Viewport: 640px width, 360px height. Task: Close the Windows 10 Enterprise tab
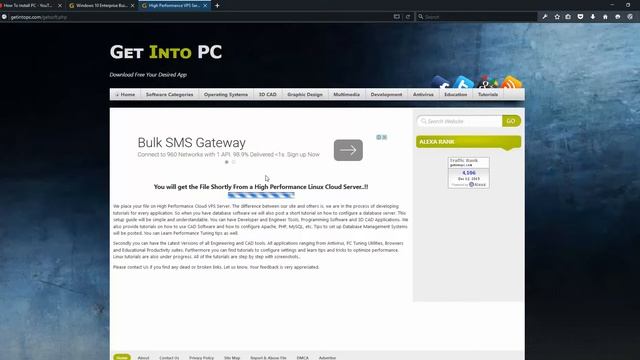(x=133, y=5)
